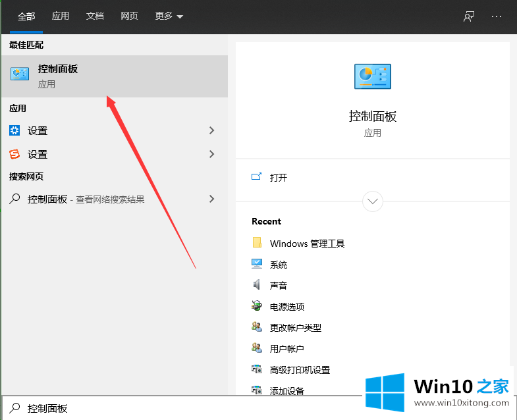Click the Control Panel icon in best match

point(20,74)
